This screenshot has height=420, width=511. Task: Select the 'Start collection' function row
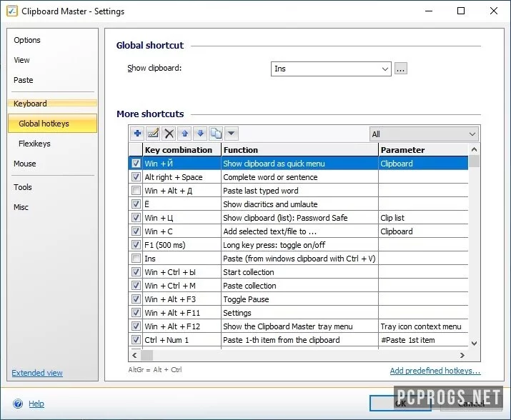299,271
